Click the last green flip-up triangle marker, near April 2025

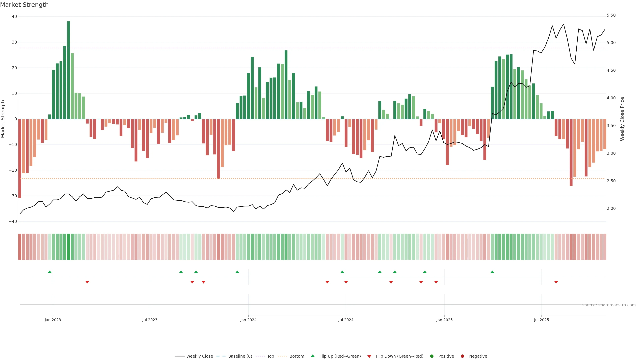tap(492, 272)
